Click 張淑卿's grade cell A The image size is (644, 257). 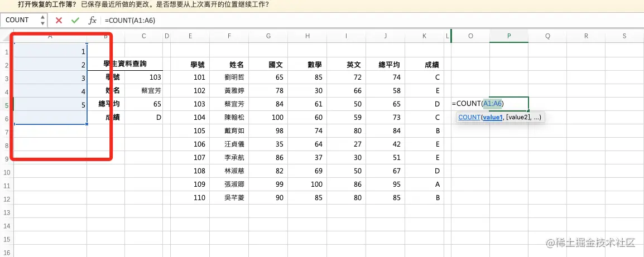pos(424,185)
